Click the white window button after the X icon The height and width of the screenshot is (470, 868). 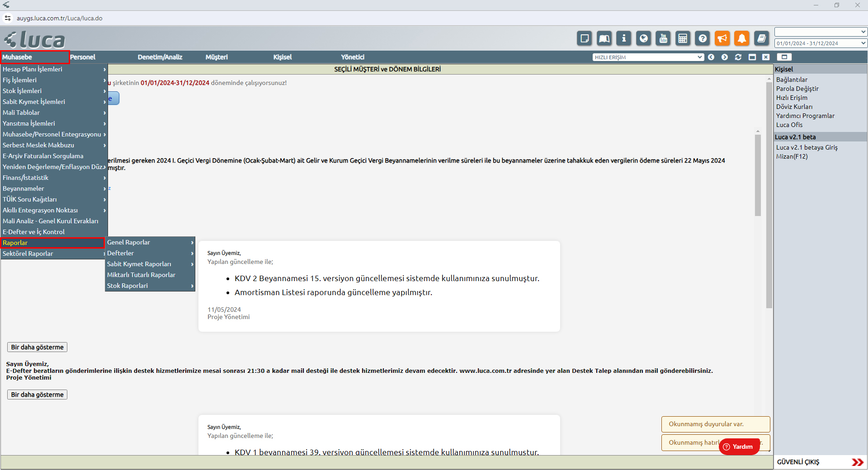(x=784, y=57)
